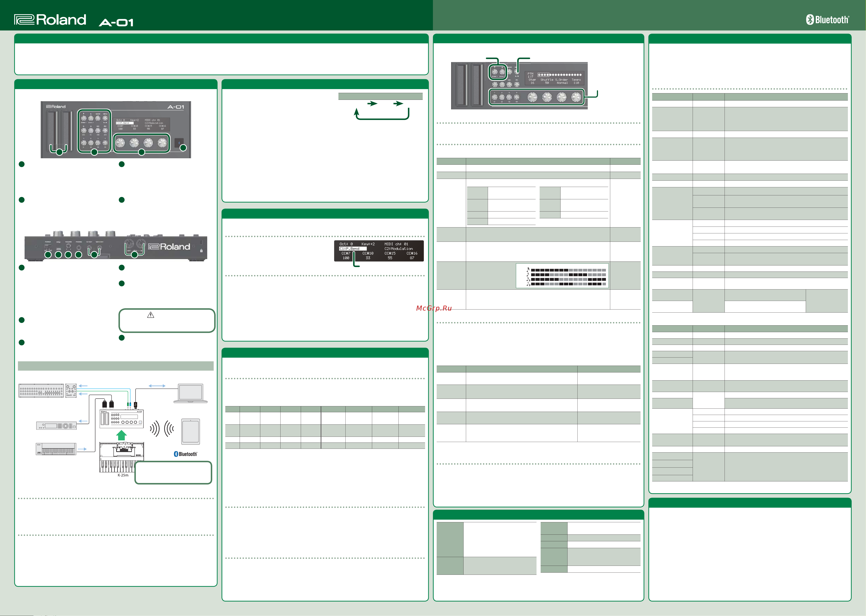The height and width of the screenshot is (616, 866).
Task: Click the large knob below CC#16 on the top panel photo
Action: (x=162, y=143)
